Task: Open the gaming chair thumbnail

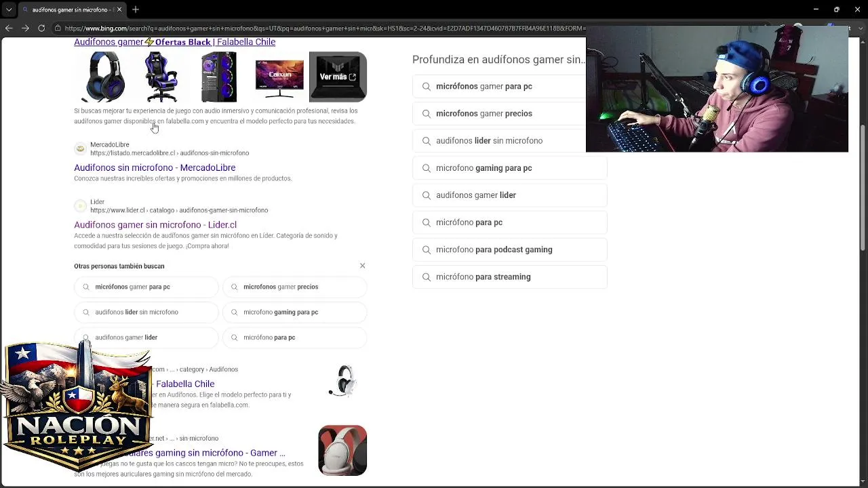Action: [x=160, y=77]
